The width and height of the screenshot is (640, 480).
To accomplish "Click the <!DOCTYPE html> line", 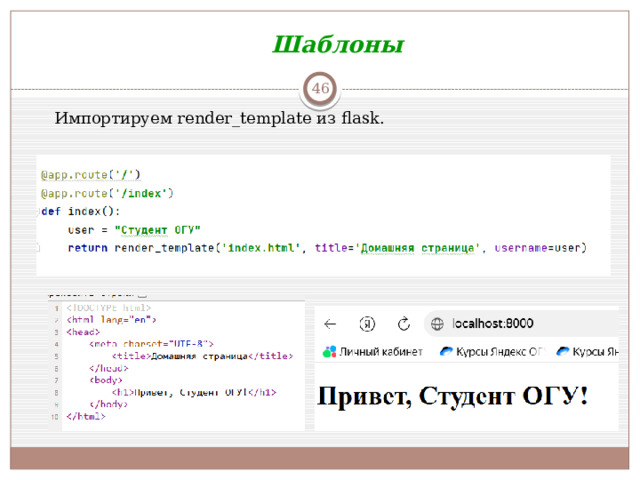I will (x=109, y=308).
